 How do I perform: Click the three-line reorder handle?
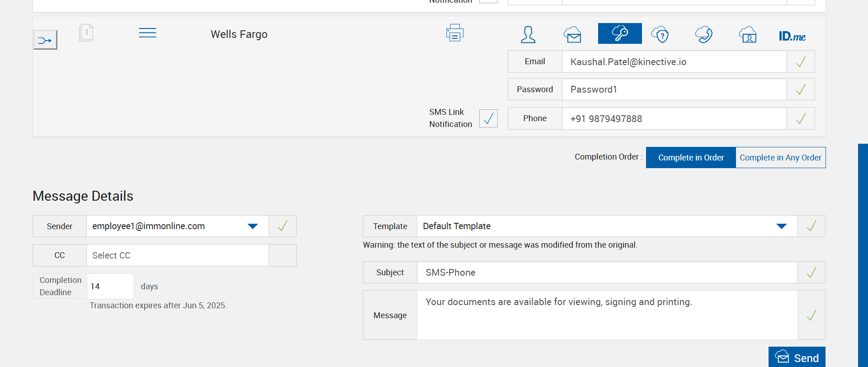tap(147, 33)
